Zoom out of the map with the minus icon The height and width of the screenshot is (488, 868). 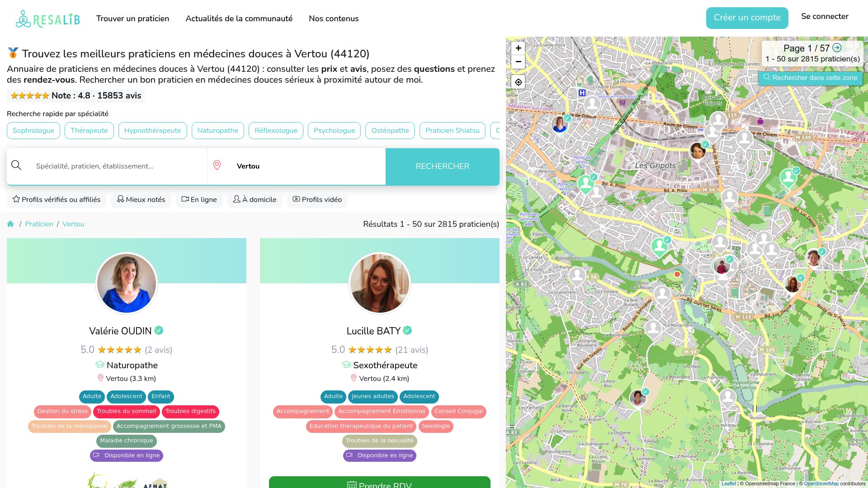click(518, 62)
